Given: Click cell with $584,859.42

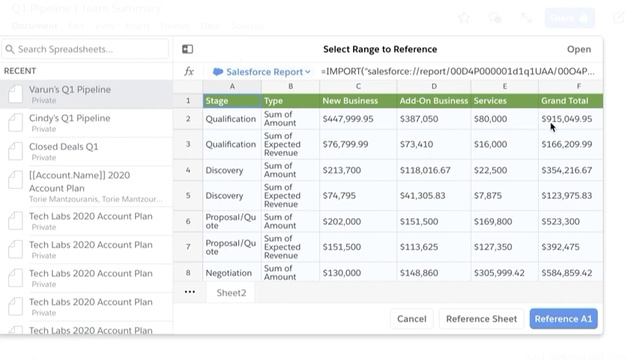Looking at the screenshot, I should pos(571,272).
